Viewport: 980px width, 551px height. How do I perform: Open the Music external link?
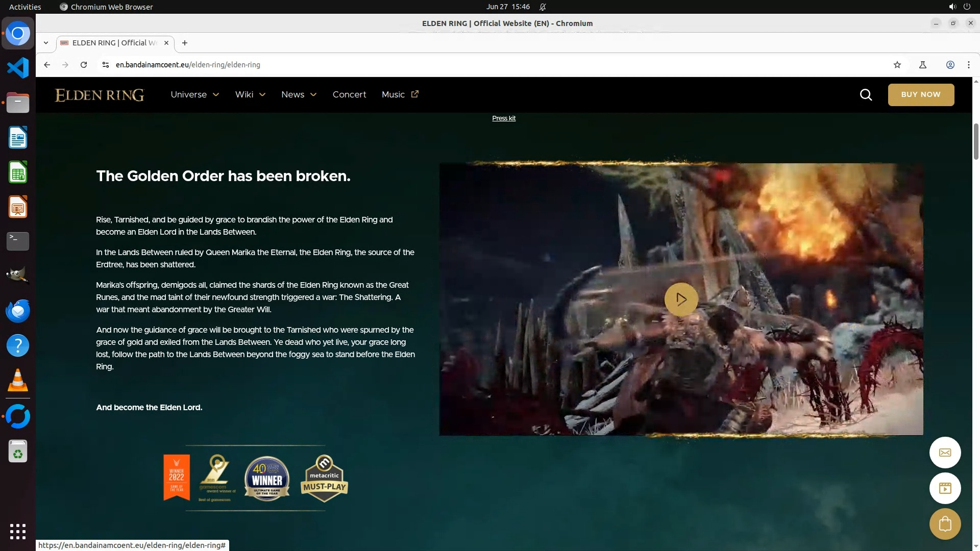click(x=400, y=95)
